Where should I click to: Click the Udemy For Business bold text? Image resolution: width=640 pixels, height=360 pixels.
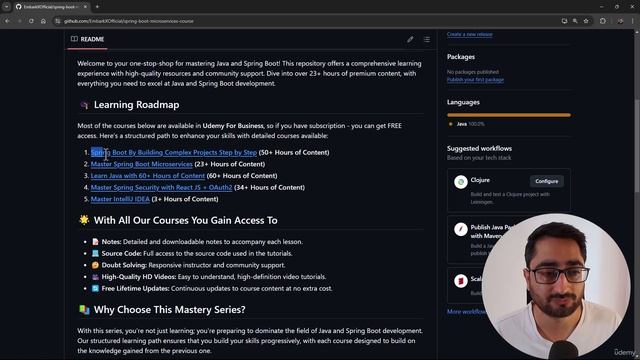233,126
